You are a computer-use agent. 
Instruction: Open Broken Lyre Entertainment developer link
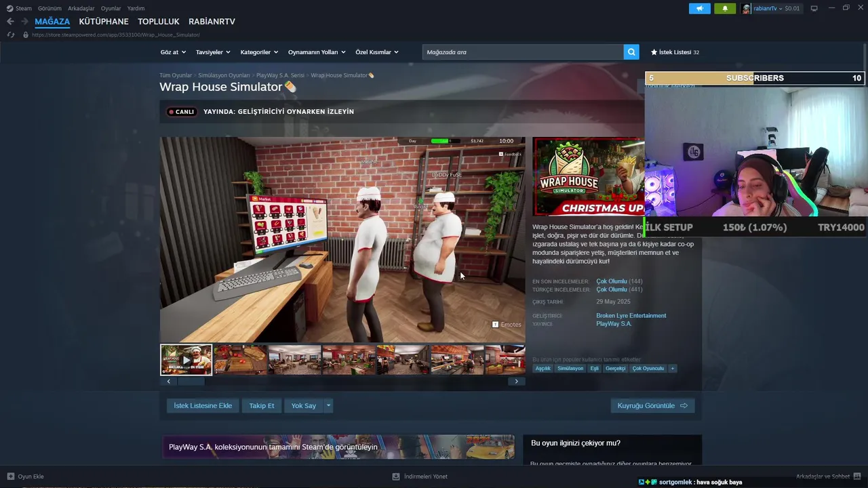[x=631, y=316]
